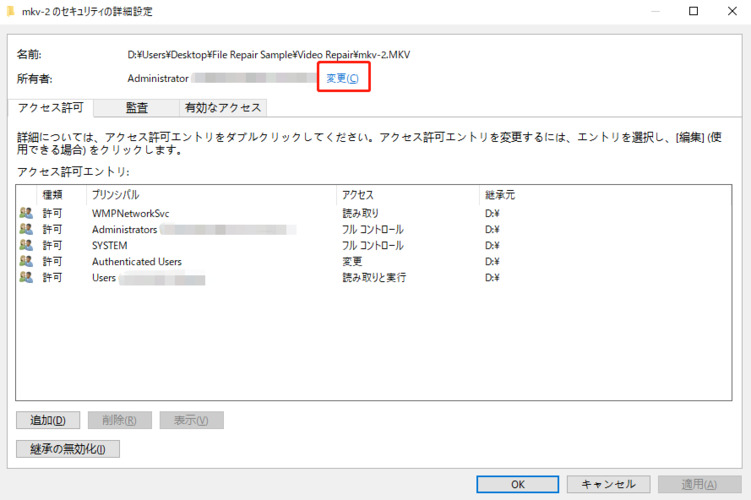
Task: Click the user group icon for Authenticated Users row
Action: pyautogui.click(x=26, y=261)
